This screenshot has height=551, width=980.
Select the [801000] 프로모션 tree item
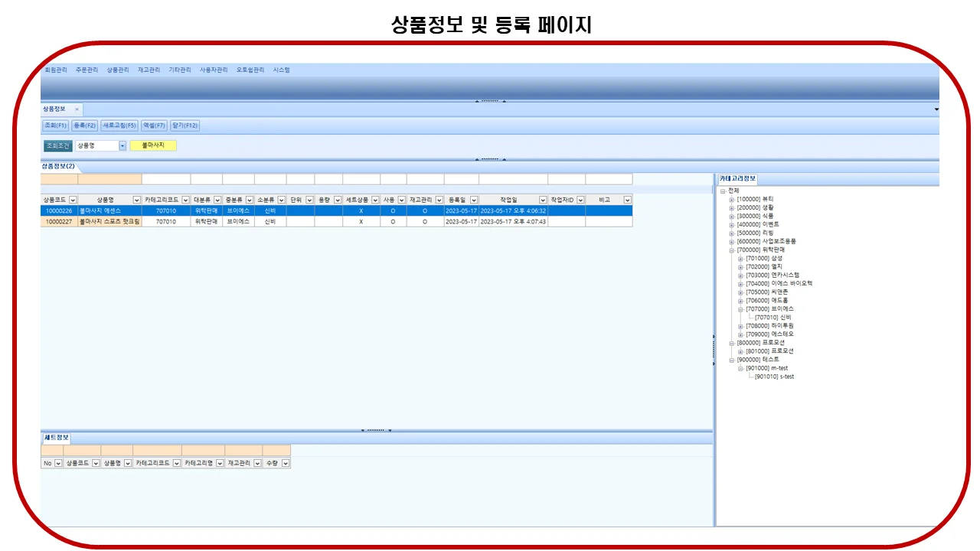point(769,351)
